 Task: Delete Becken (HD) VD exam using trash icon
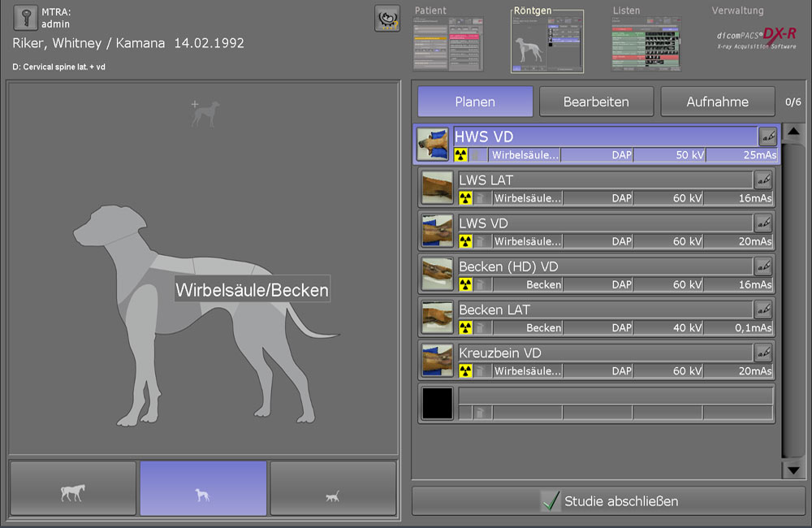[x=482, y=284]
